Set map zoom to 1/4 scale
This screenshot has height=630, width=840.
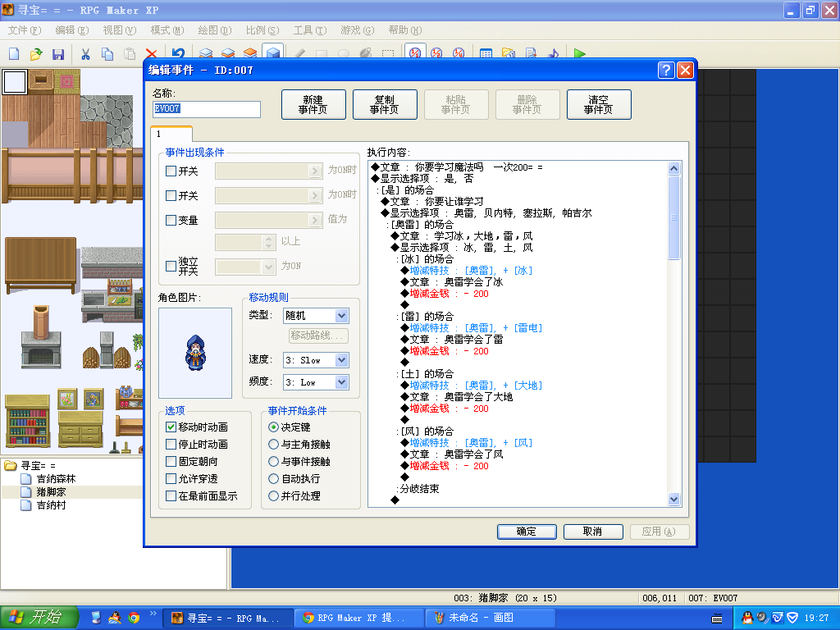point(459,52)
